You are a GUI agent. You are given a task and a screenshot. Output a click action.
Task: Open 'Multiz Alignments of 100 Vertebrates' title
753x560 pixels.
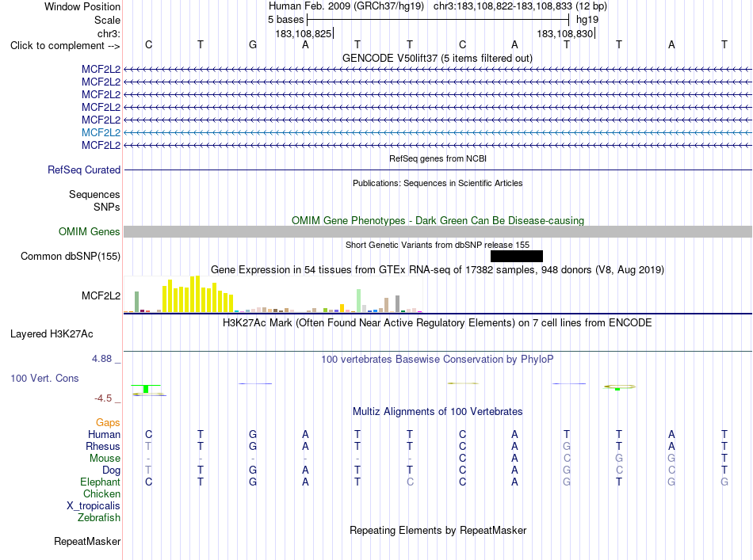click(x=438, y=411)
